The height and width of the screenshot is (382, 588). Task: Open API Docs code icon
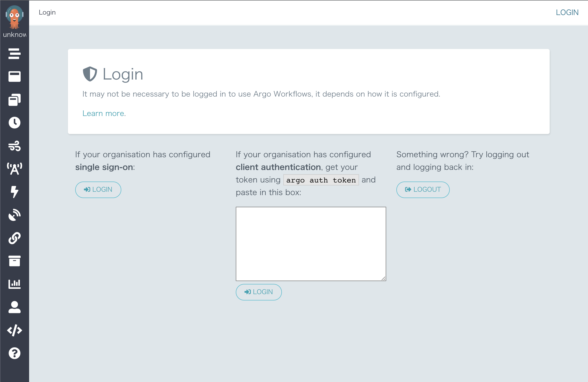14,330
